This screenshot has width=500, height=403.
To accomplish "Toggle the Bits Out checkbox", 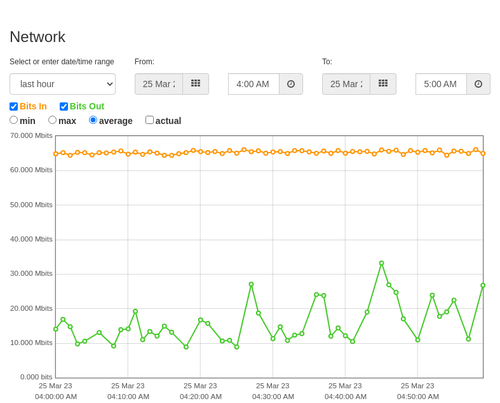I will point(64,106).
